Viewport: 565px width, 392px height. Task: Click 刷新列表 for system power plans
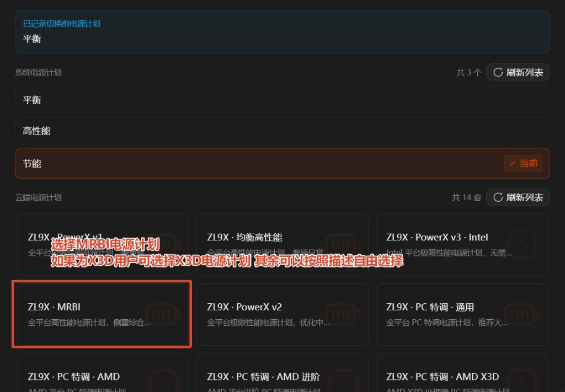pyautogui.click(x=518, y=72)
